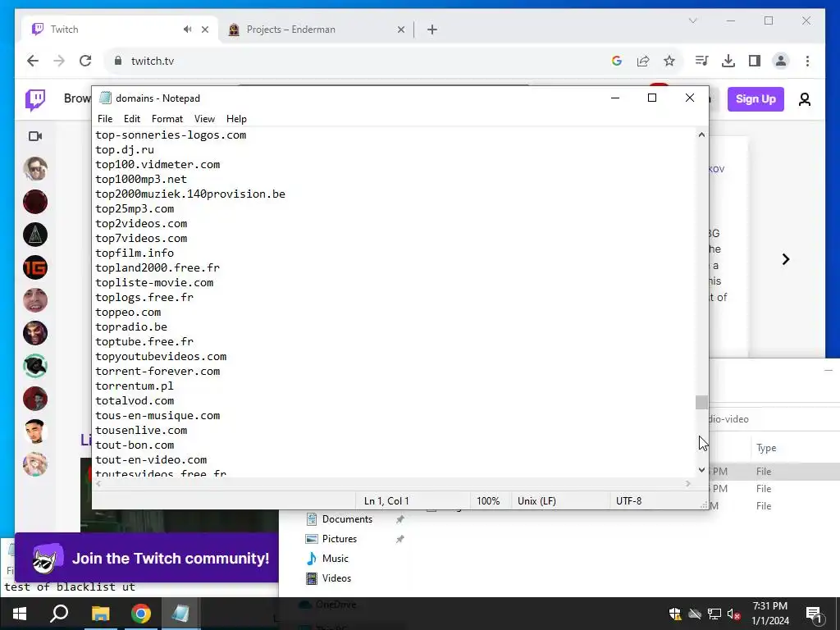Click the Twitch logo home icon
This screenshot has height=630, width=840.
click(35, 99)
